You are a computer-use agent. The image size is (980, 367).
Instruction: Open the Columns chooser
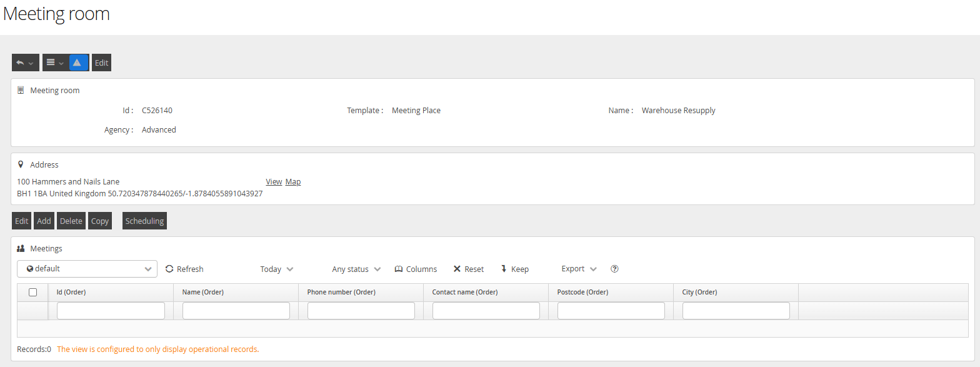pos(416,269)
